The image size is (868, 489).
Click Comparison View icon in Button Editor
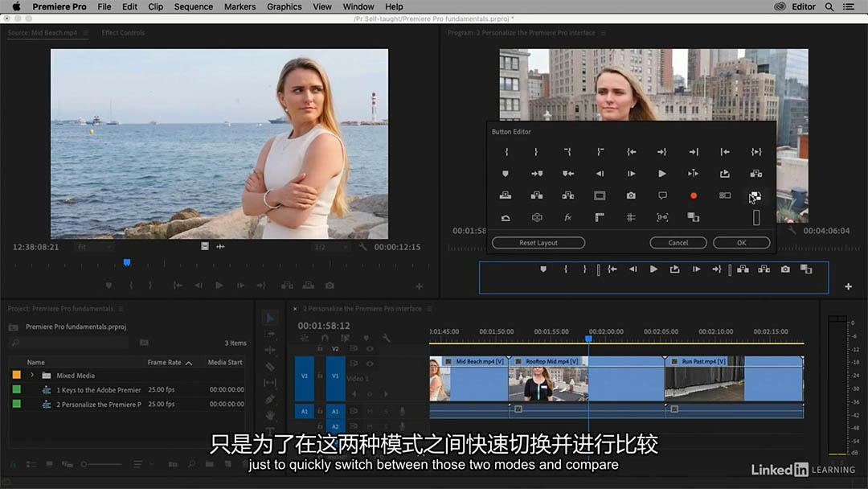[693, 218]
